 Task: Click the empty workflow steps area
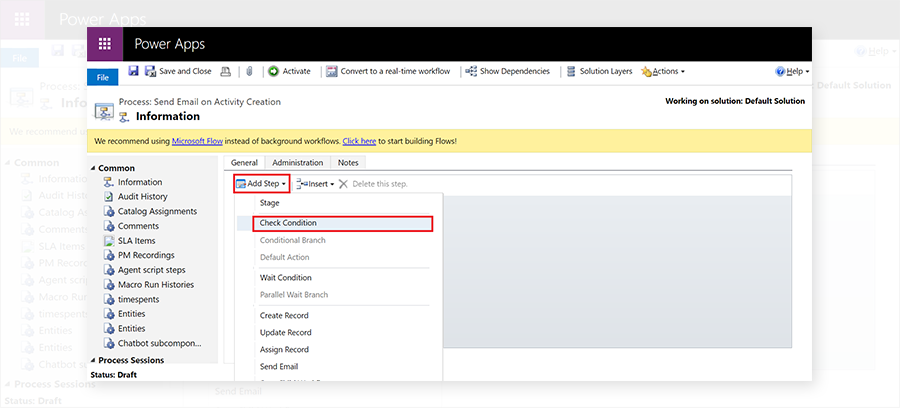[616, 271]
